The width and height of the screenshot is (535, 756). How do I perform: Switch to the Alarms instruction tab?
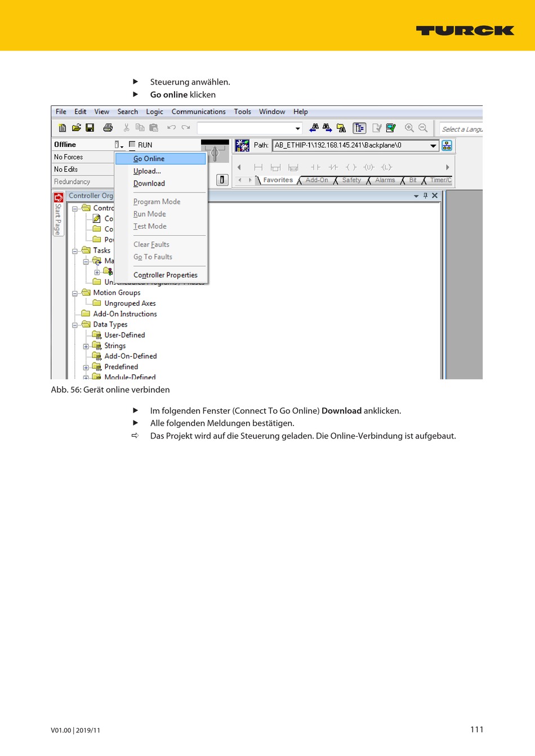click(x=385, y=180)
